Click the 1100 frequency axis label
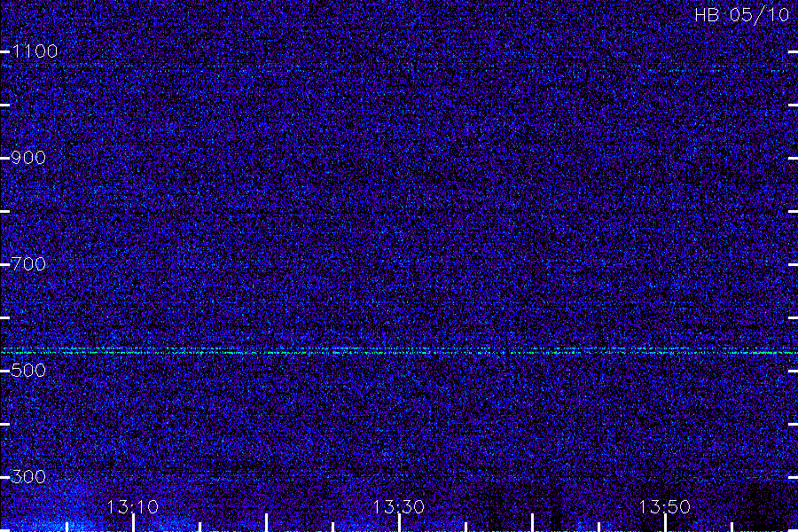The width and height of the screenshot is (798, 532). pyautogui.click(x=35, y=51)
